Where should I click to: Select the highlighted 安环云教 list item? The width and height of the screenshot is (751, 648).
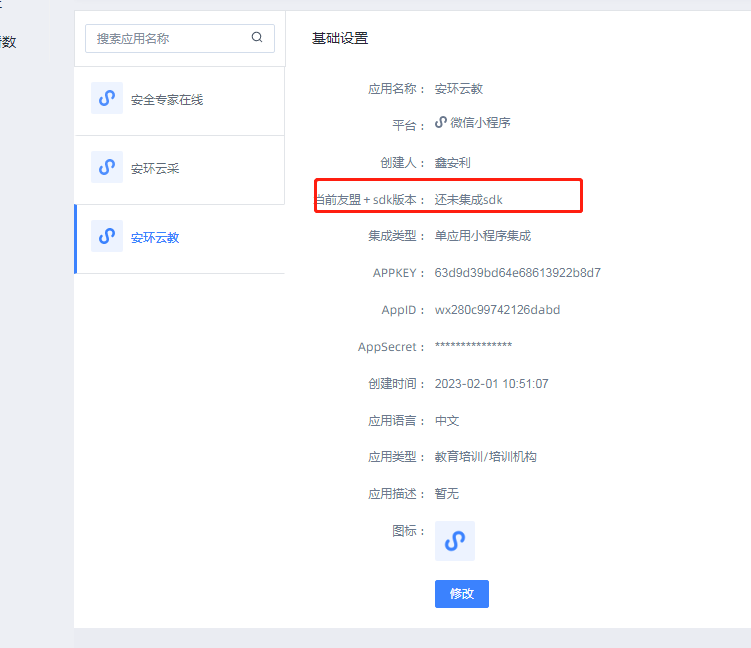[155, 238]
